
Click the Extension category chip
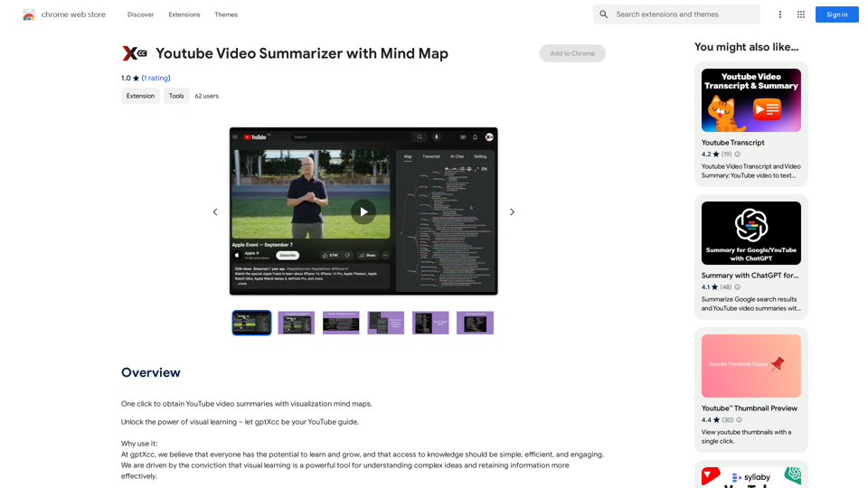pos(141,96)
